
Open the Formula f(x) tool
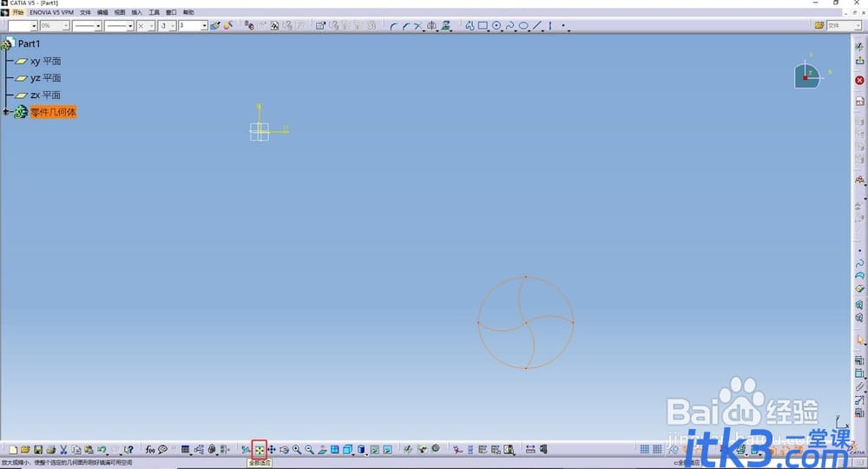(x=150, y=450)
